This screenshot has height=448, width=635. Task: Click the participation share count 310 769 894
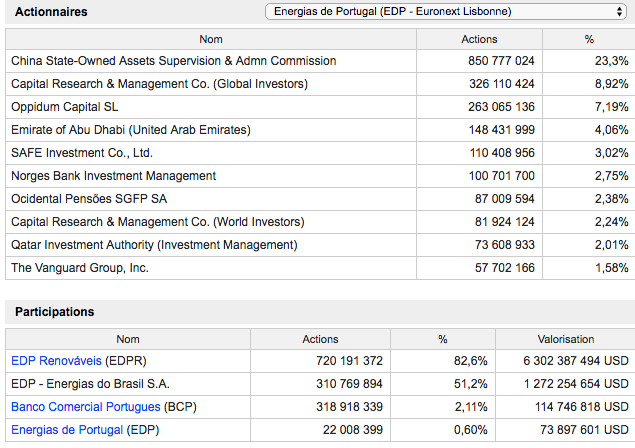(349, 384)
